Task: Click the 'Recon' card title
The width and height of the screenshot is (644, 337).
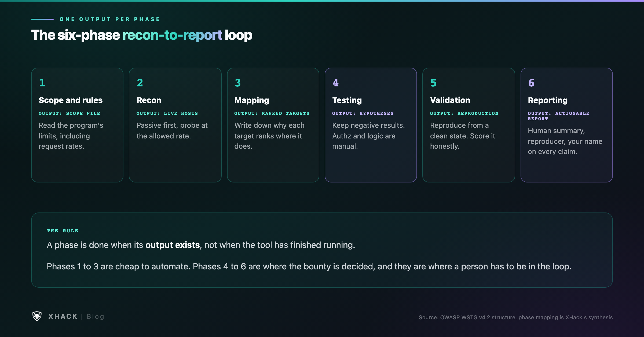Action: [x=149, y=100]
